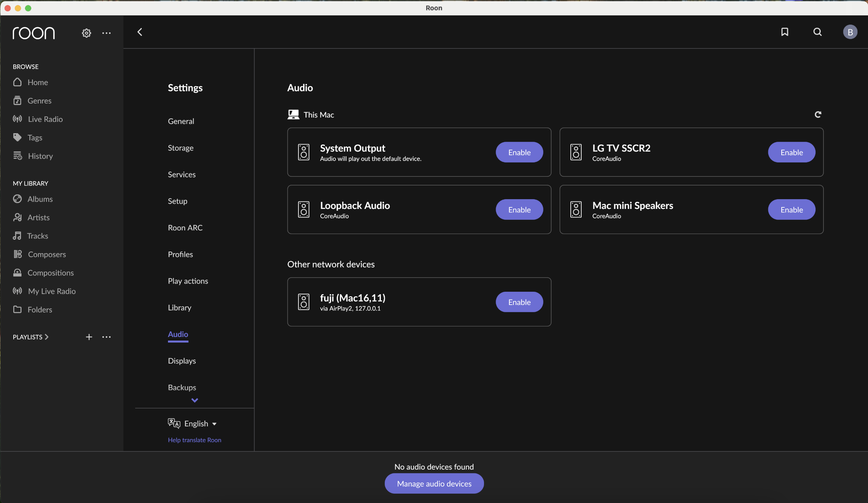868x503 pixels.
Task: Enable the LG TV SSCR2 device
Action: pos(791,152)
